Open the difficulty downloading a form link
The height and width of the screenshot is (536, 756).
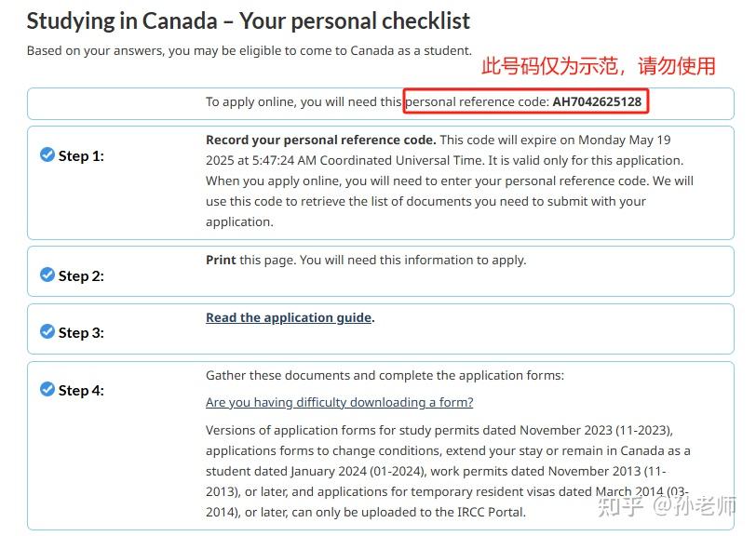[339, 402]
